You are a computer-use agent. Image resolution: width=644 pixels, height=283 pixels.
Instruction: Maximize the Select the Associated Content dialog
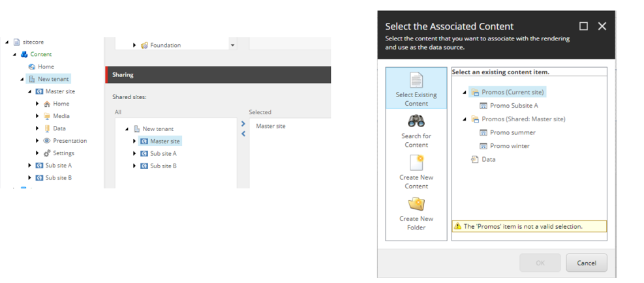click(x=583, y=26)
